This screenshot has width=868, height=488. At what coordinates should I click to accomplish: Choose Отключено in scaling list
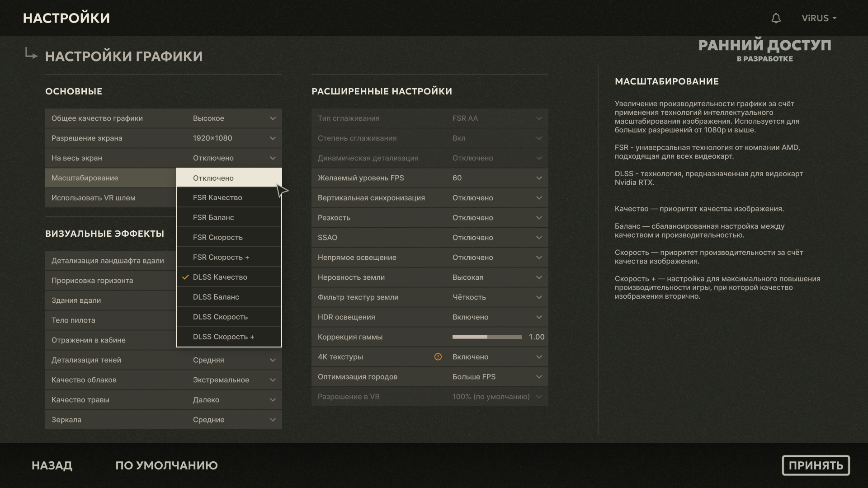(x=229, y=178)
